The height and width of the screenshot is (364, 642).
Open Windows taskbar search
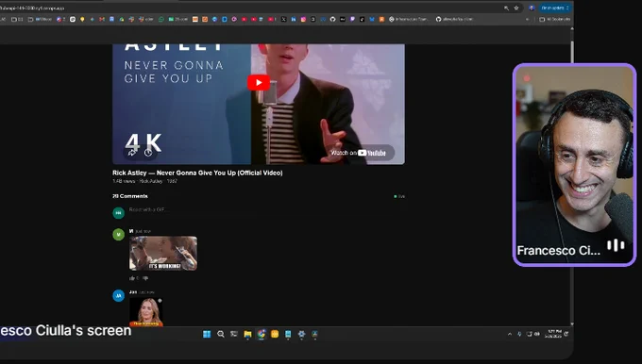[221, 334]
